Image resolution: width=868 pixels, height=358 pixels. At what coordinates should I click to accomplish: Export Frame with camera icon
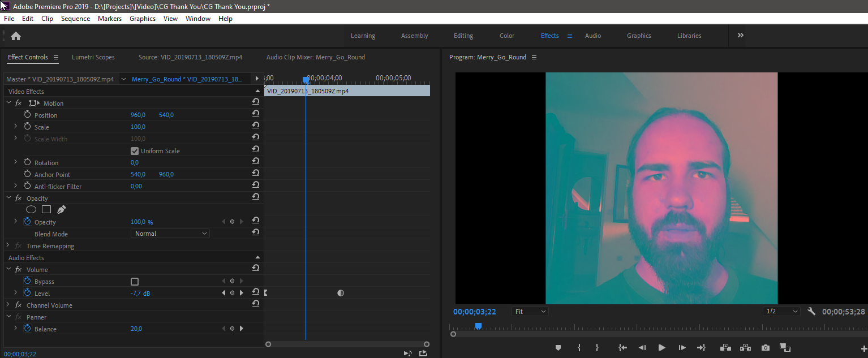coord(766,348)
